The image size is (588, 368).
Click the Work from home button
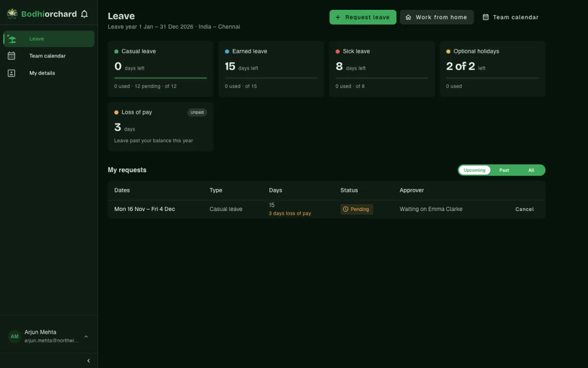(437, 17)
